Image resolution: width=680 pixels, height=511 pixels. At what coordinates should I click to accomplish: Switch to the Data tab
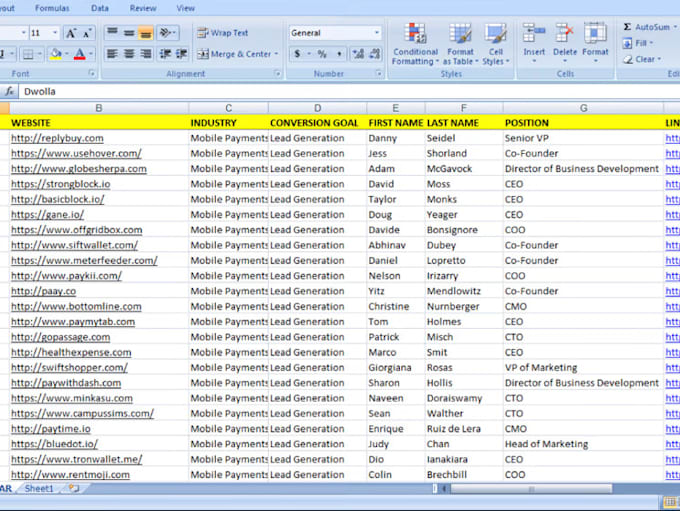pos(100,8)
